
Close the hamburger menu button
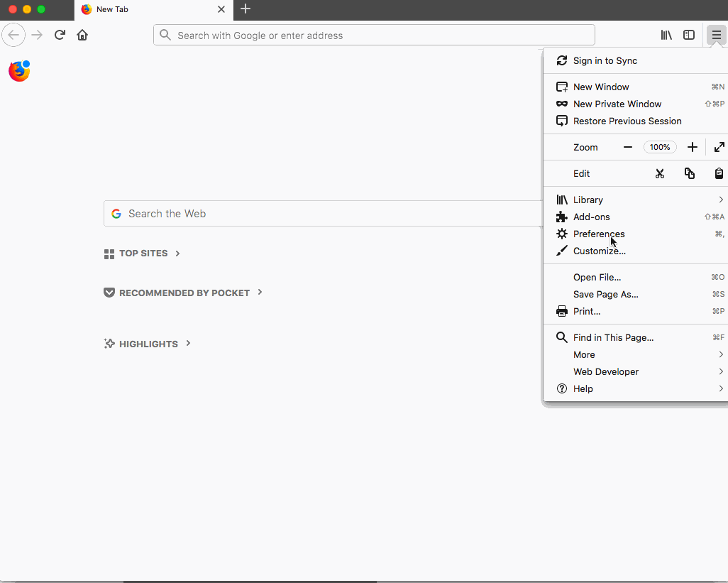[x=717, y=35]
